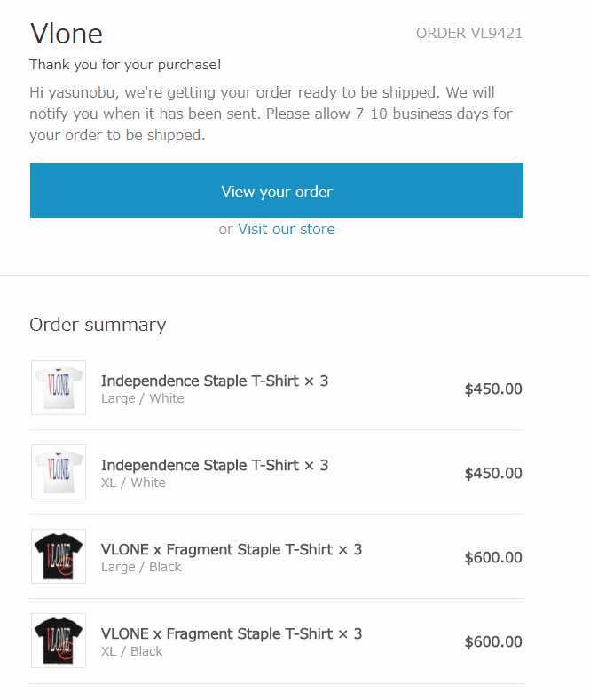Click the Order summary heading

[98, 325]
